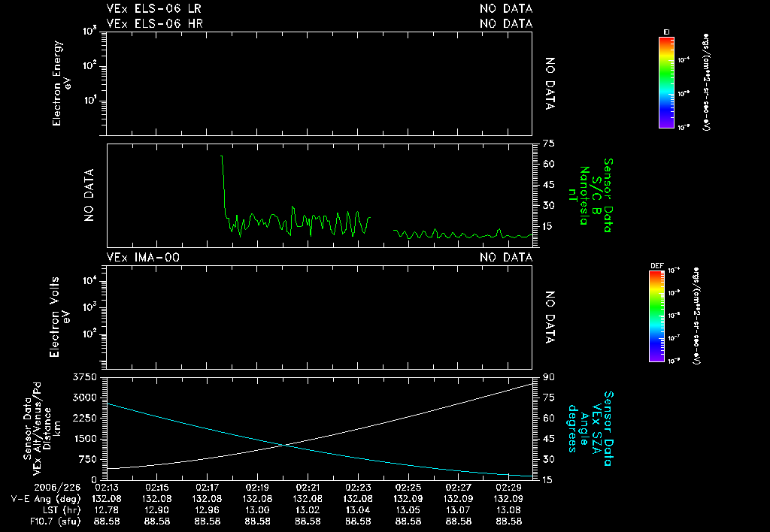
Task: Click the '02:19' time tick label
Action: click(x=257, y=488)
